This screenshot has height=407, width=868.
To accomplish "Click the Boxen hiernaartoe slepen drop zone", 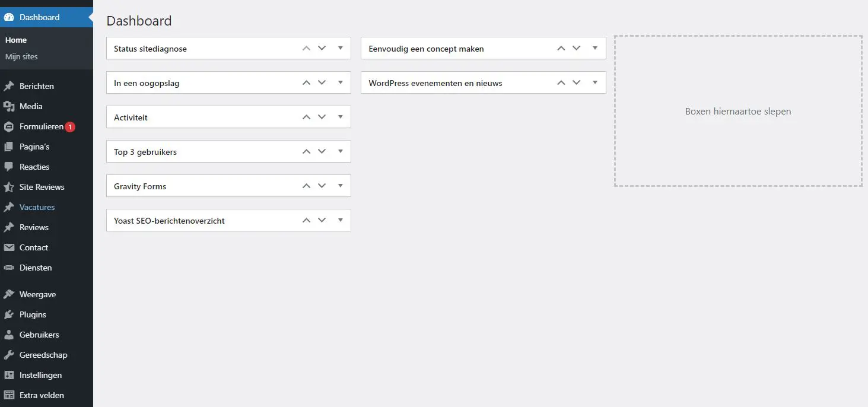I will 738,111.
